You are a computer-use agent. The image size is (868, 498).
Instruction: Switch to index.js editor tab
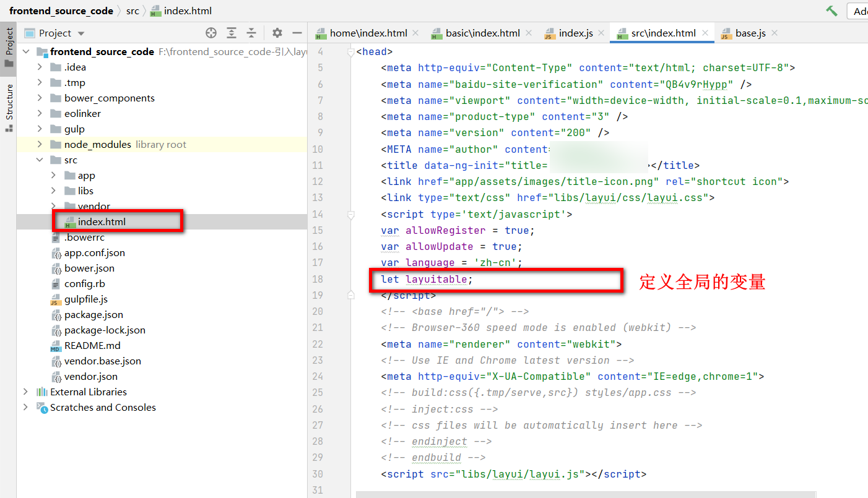coord(575,33)
